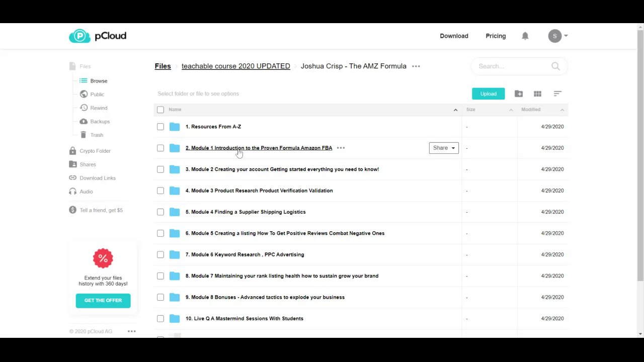Screen dimensions: 644x362
Task: Click the pCloud logo
Action: tap(98, 36)
